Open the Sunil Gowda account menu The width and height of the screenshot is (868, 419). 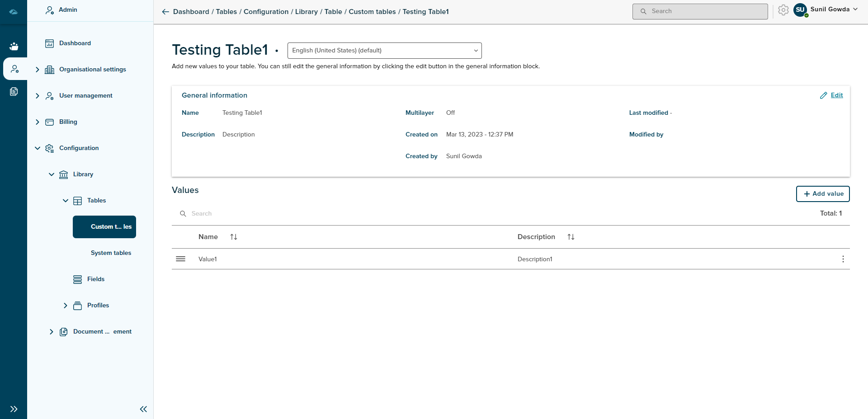coord(833,9)
